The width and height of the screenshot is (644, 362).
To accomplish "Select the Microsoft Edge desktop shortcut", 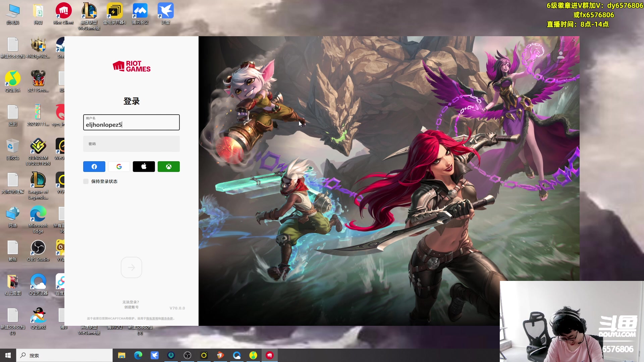I will (38, 219).
